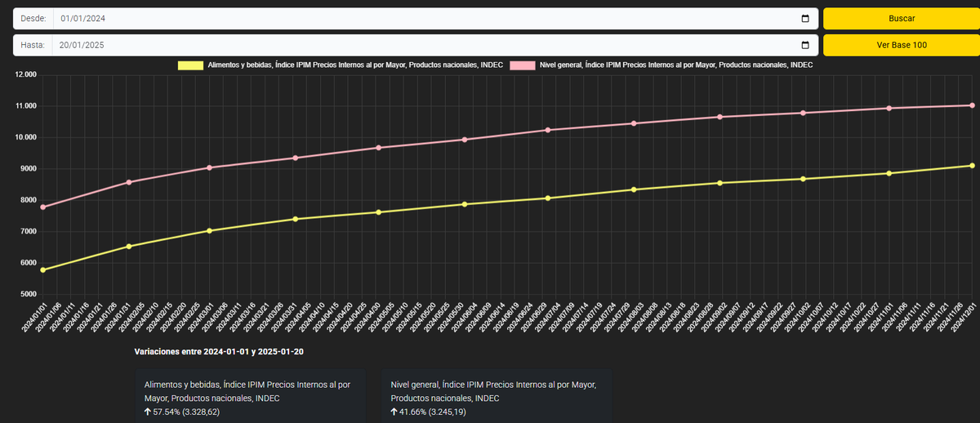
Task: Select yellow Alimentos point for July 2024
Action: tap(548, 198)
